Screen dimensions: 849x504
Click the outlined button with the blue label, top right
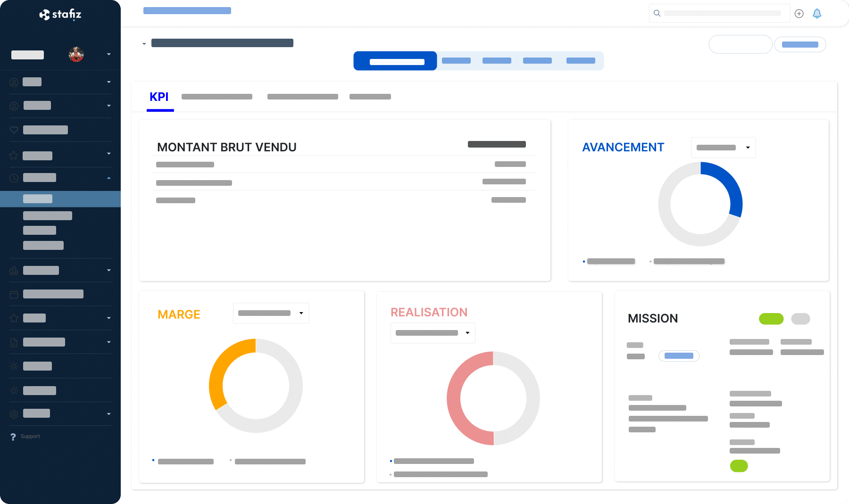click(x=800, y=45)
